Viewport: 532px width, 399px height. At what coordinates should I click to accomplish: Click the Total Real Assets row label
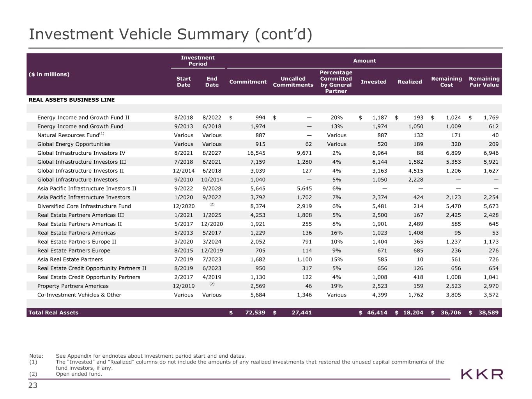(x=53, y=312)
